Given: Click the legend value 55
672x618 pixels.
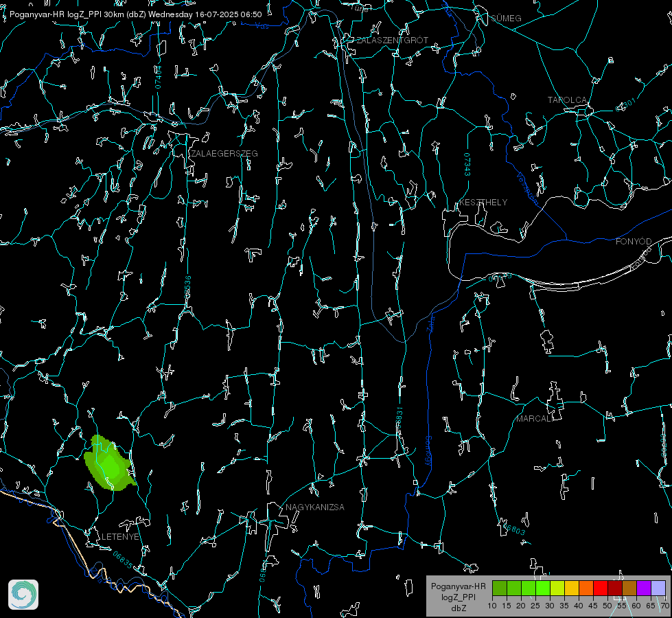Looking at the screenshot, I should [621, 606].
